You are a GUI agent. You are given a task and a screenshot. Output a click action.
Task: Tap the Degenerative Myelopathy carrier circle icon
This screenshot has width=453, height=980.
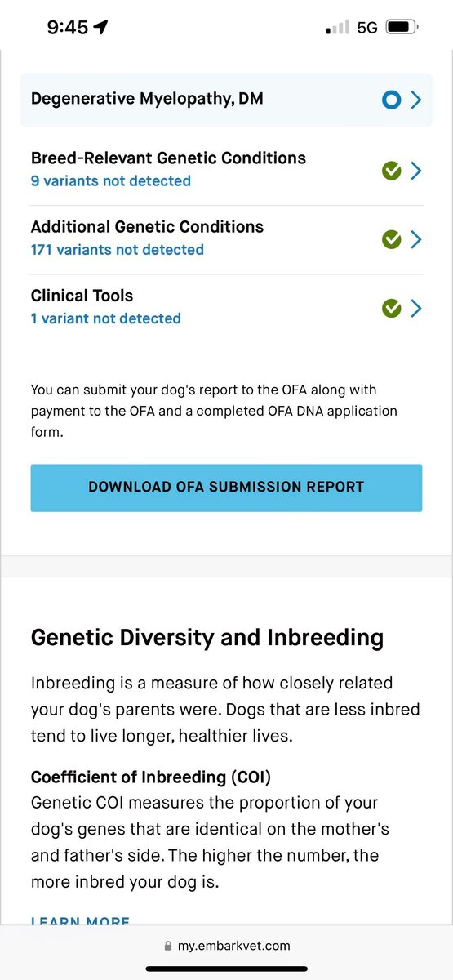click(392, 100)
